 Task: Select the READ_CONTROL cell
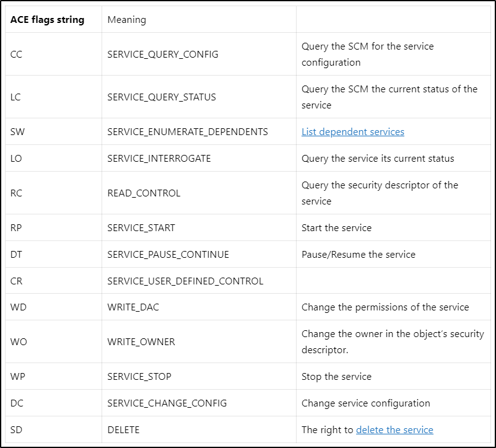(144, 193)
